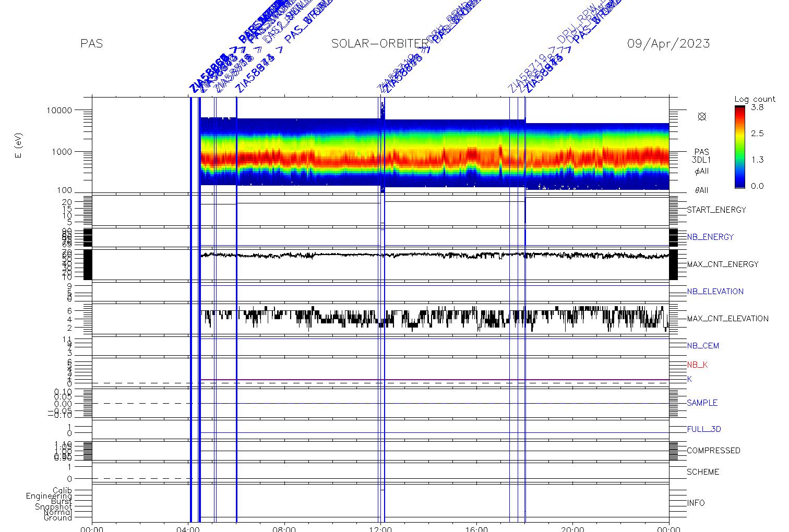Click the blue SAMPLE panel label
Screen dimensions: 789x532
pos(702,403)
